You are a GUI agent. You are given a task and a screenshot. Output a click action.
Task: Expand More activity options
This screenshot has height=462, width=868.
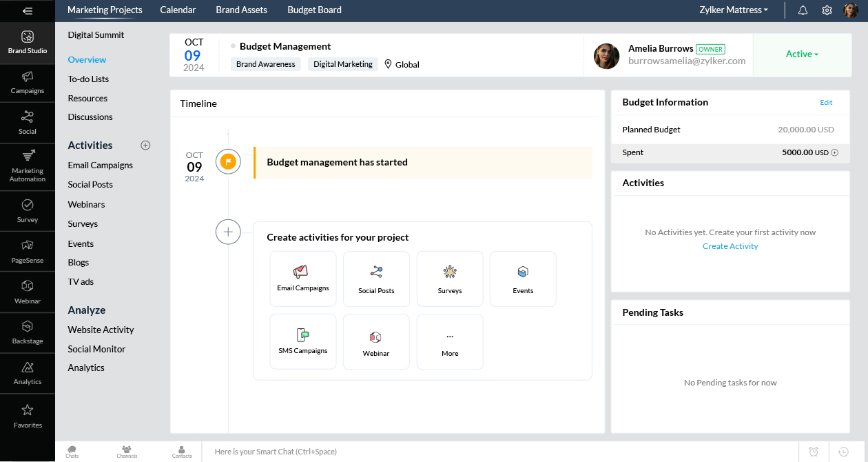[x=450, y=342]
